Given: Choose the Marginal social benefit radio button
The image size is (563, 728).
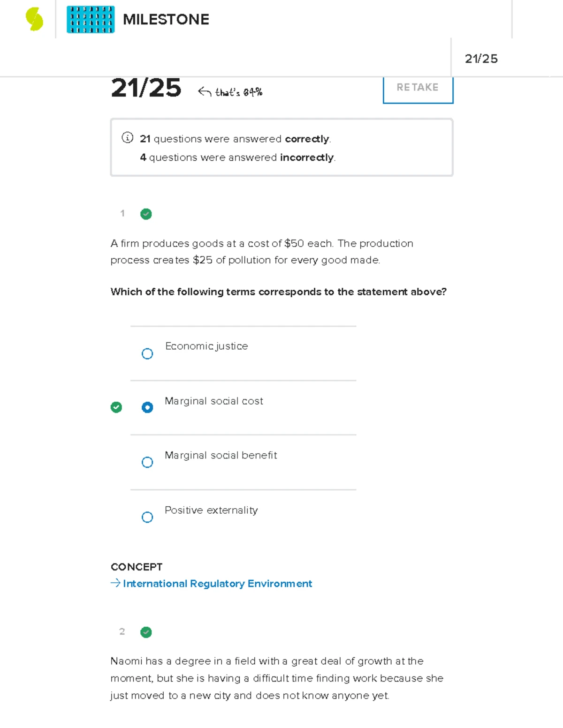Looking at the screenshot, I should tap(147, 462).
